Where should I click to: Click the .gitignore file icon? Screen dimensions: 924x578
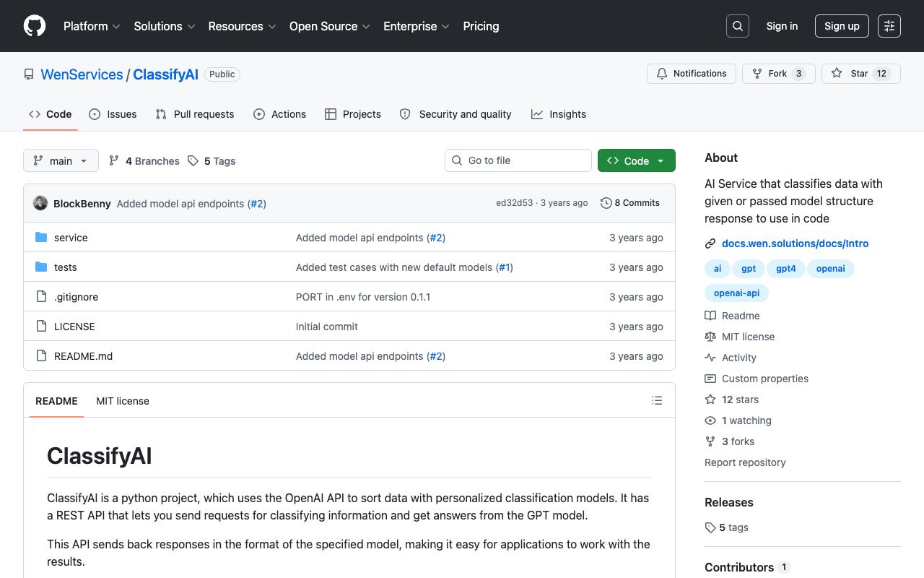click(41, 297)
